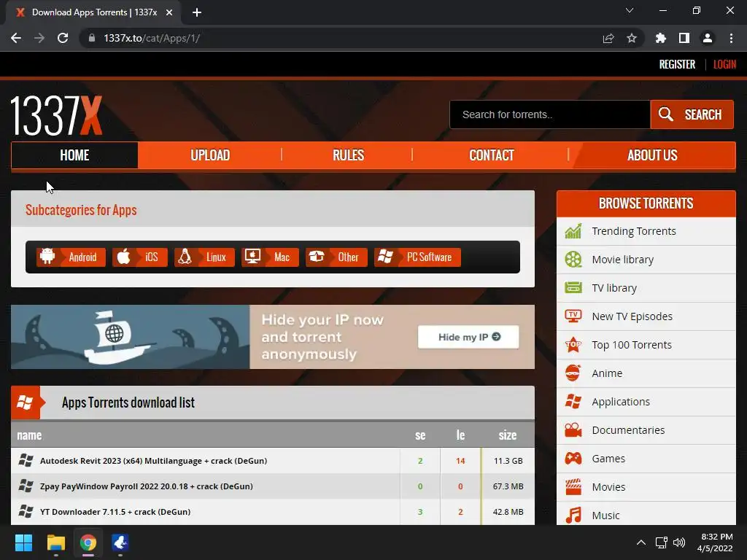
Task: Click the REGISTER link
Action: point(677,64)
